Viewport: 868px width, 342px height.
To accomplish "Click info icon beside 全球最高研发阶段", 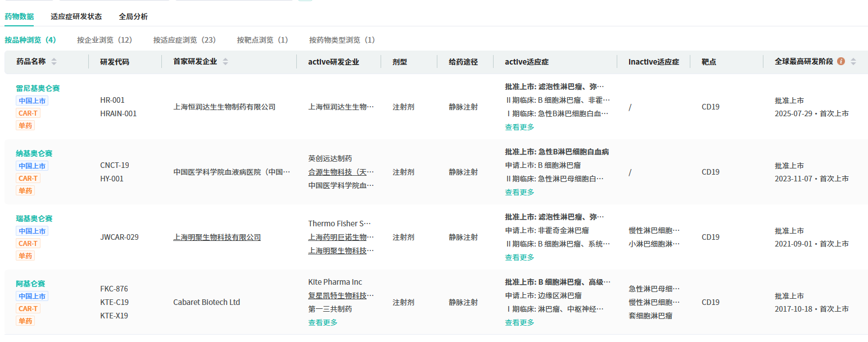I will click(841, 61).
